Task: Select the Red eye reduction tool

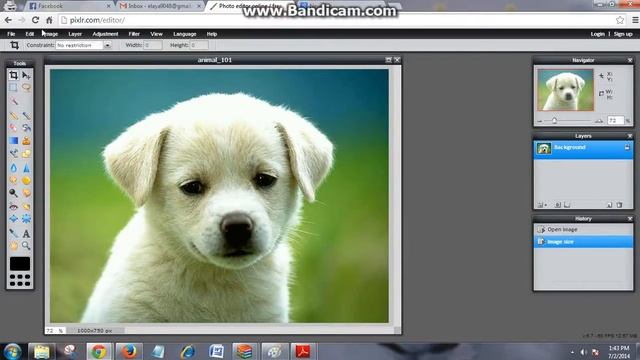Action: 13,207
